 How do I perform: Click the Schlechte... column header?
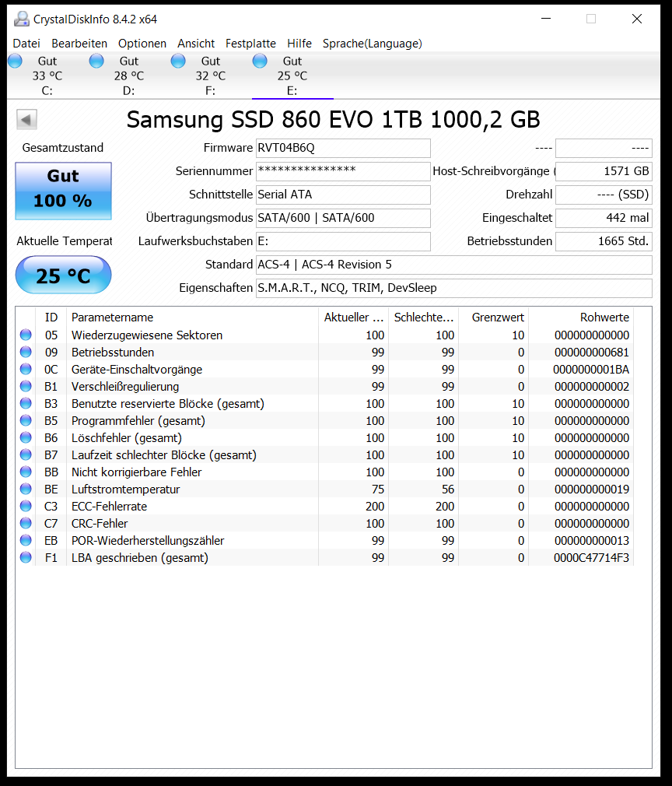click(x=424, y=318)
